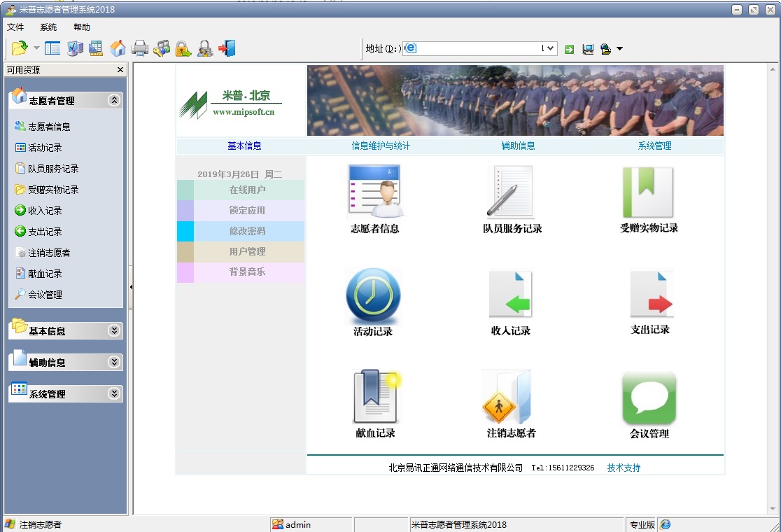This screenshot has width=781, height=532.
Task: Click the scrollbar up arrow in main pane
Action: (x=773, y=69)
